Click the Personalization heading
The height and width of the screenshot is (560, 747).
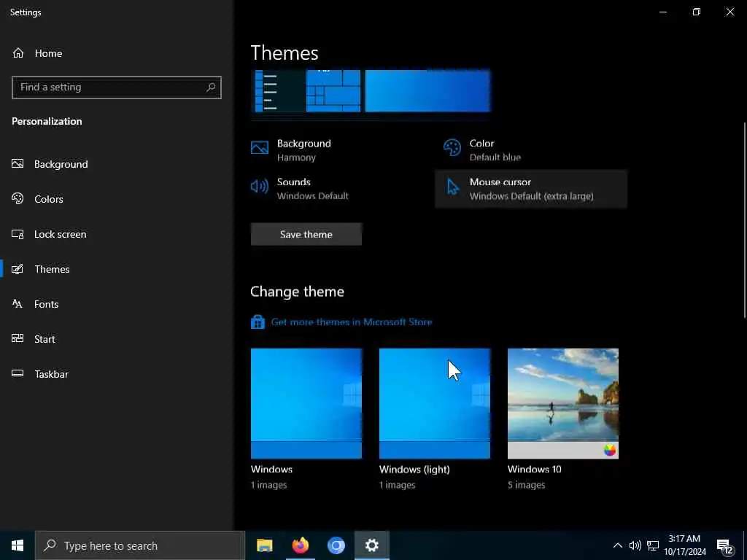pyautogui.click(x=47, y=121)
